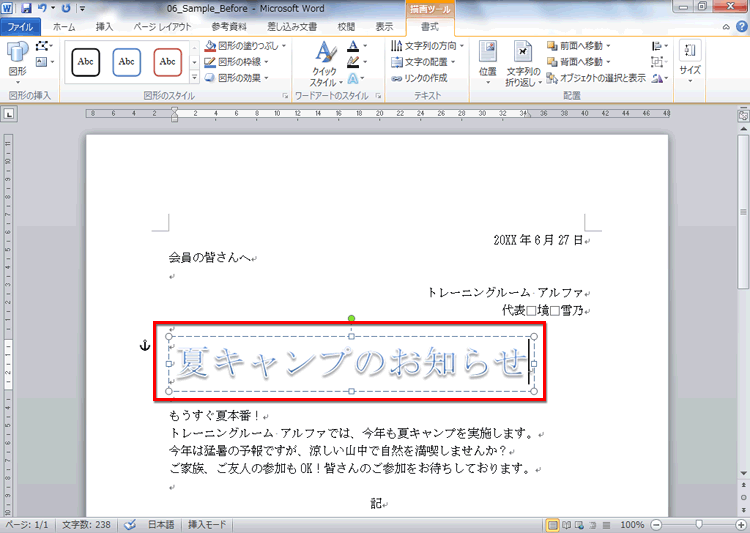Screen dimensions: 750x533
Task: Expand the shape styles gallery
Action: click(194, 77)
